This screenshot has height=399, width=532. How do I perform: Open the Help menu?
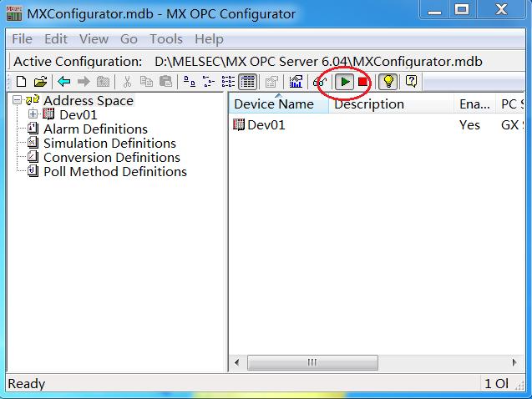coord(209,39)
